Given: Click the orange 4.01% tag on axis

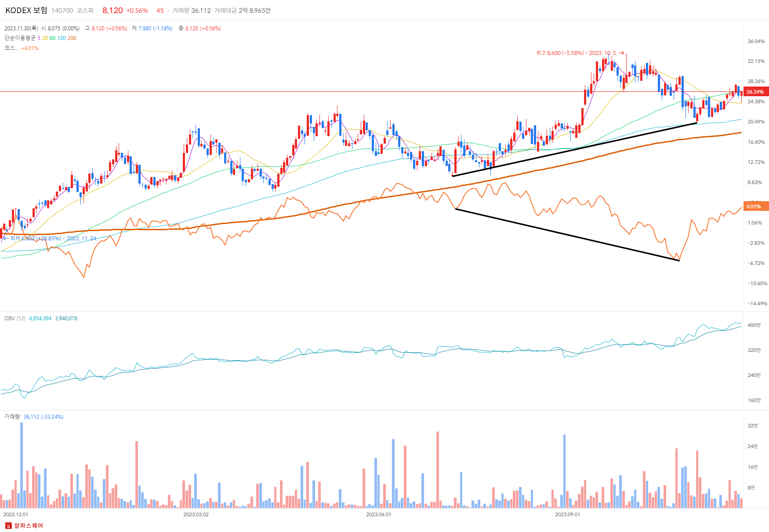Looking at the screenshot, I should pos(756,206).
